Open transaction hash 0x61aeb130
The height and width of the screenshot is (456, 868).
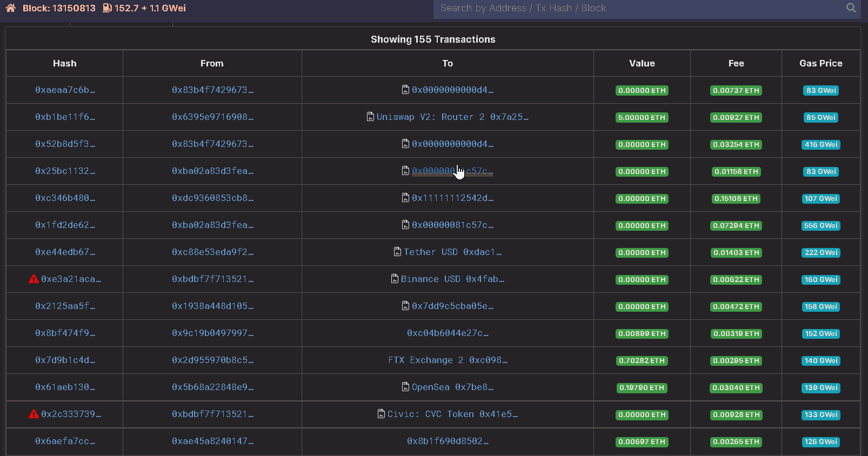(65, 387)
